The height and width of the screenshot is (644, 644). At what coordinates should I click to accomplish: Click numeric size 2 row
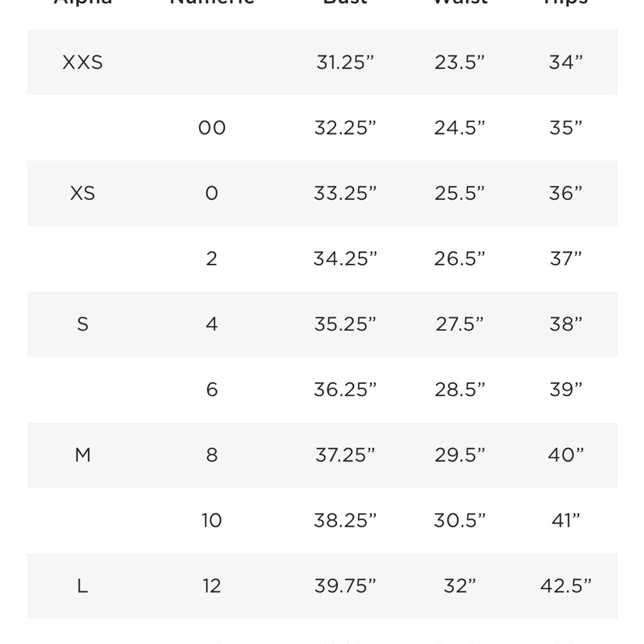[322, 259]
